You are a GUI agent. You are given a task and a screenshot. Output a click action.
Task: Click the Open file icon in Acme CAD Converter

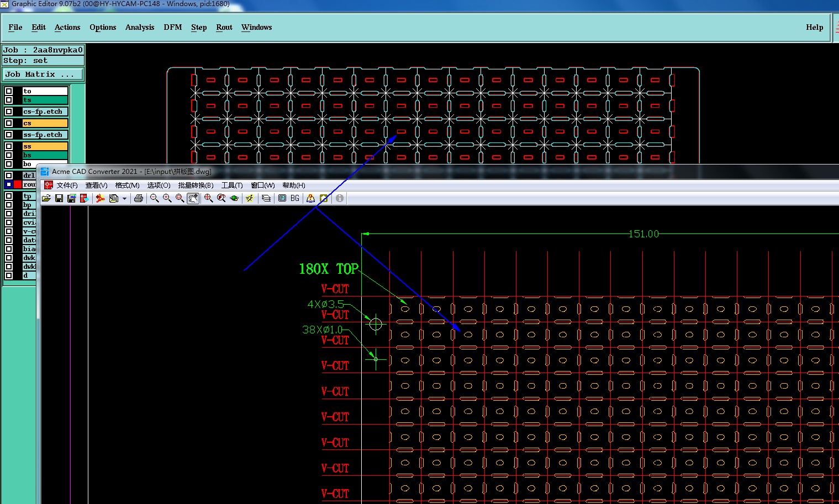46,198
